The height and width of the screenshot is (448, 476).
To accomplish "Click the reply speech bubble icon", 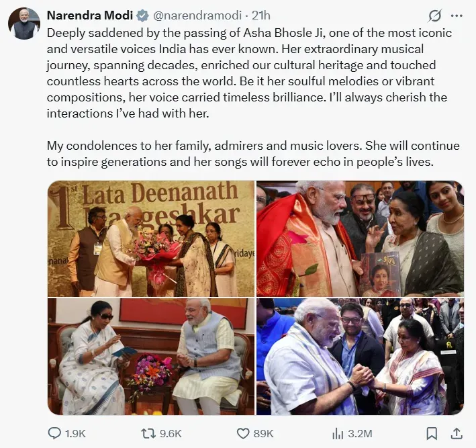I will coord(55,433).
